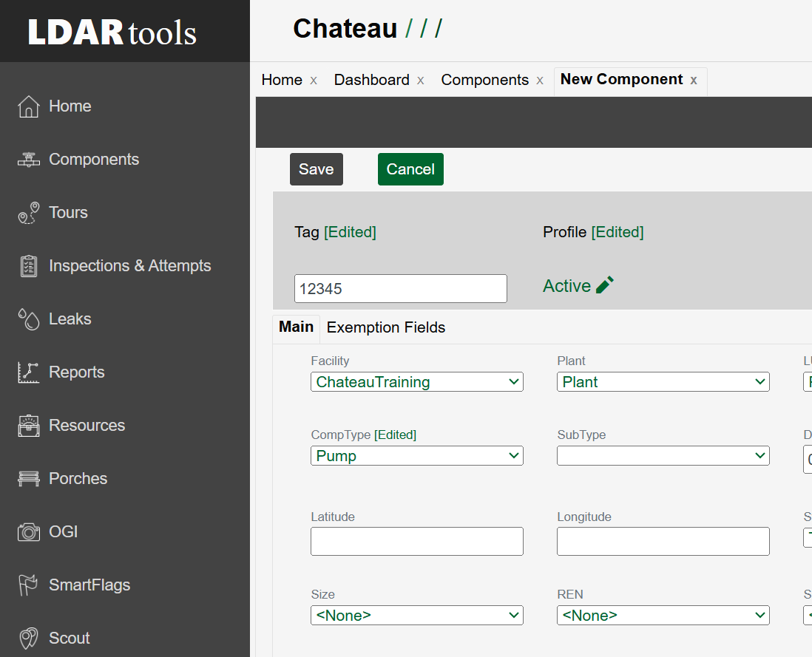Click the LDAR tools logo

pyautogui.click(x=112, y=32)
